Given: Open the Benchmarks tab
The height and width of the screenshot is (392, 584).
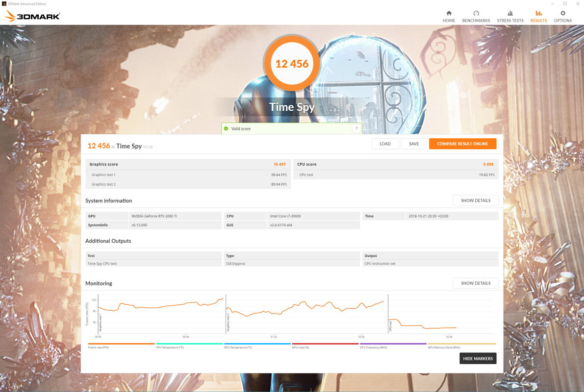Looking at the screenshot, I should (x=476, y=17).
